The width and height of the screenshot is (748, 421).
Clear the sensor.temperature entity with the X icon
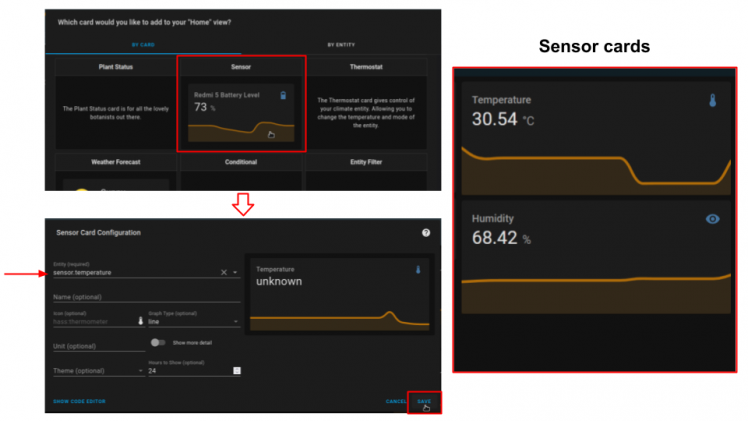224,271
